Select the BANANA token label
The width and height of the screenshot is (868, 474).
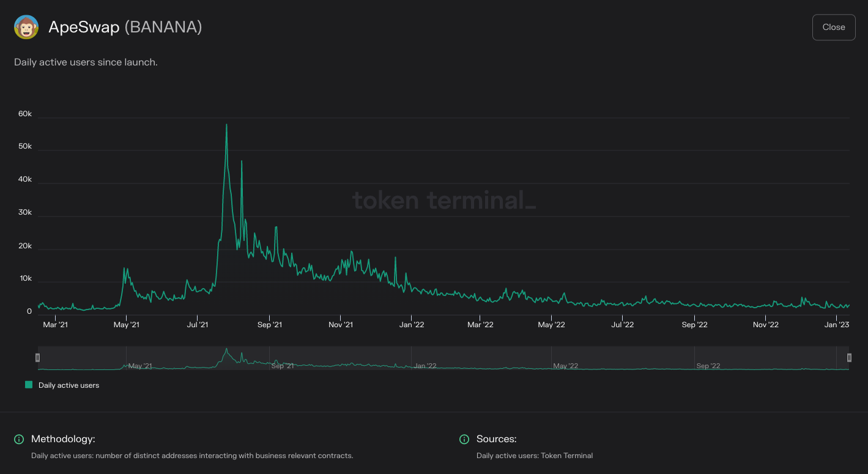coord(163,27)
